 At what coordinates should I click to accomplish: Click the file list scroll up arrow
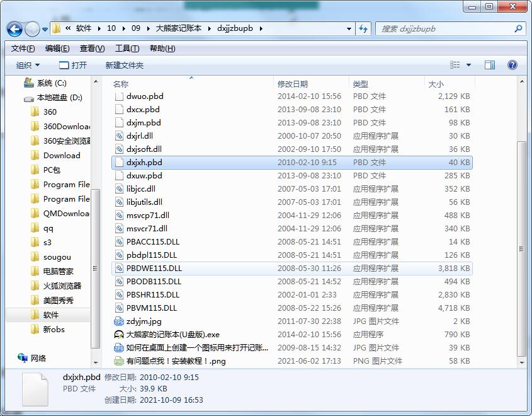coord(521,82)
